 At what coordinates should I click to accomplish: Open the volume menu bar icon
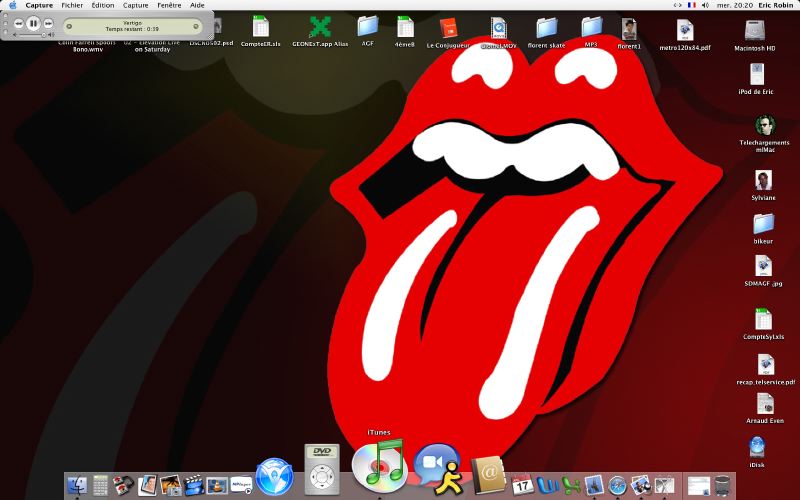pyautogui.click(x=706, y=5)
